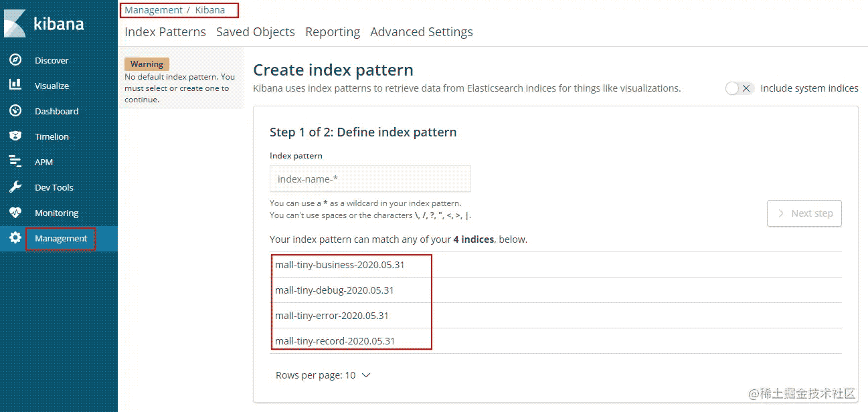Click the APM stacked bars icon

coord(15,162)
